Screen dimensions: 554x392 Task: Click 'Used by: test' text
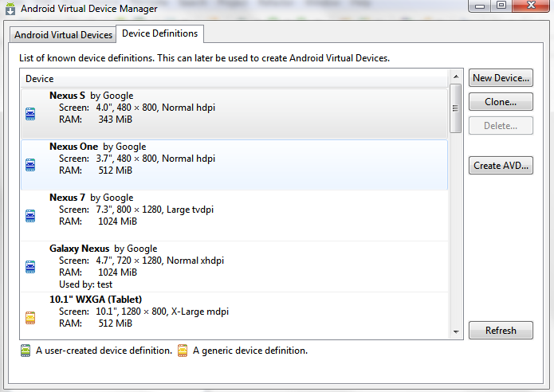coord(85,284)
